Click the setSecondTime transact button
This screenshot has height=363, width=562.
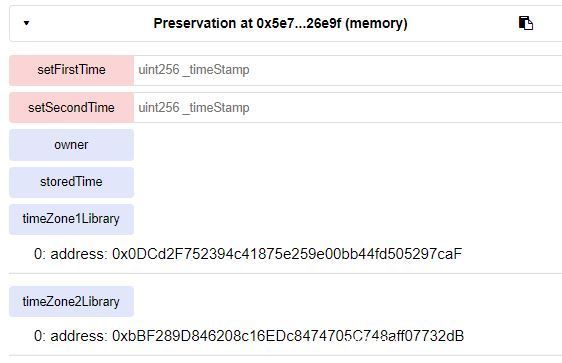click(x=71, y=108)
